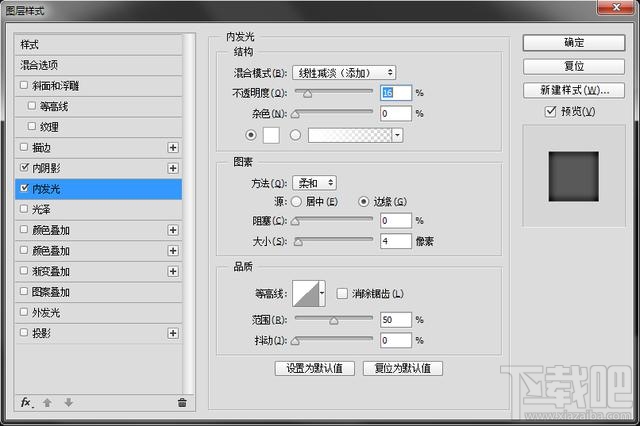Select the 图案叠加 effect row
This screenshot has width=640, height=426.
point(98,292)
